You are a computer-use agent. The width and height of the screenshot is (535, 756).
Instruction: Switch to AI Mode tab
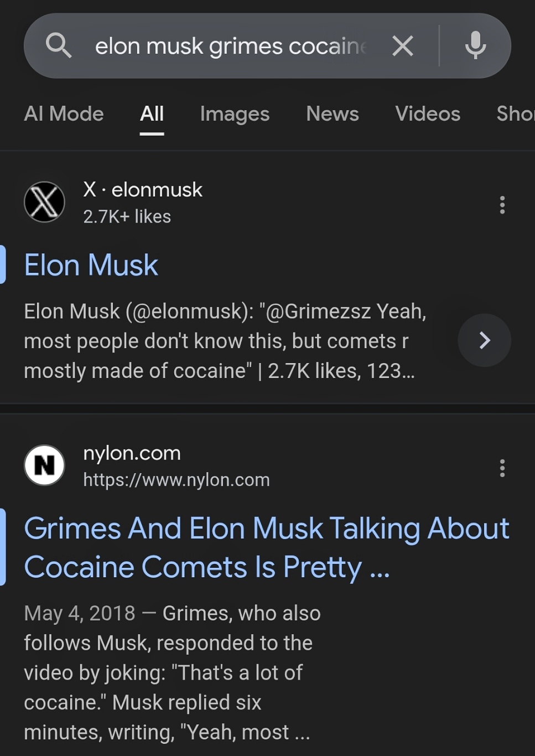tap(64, 114)
